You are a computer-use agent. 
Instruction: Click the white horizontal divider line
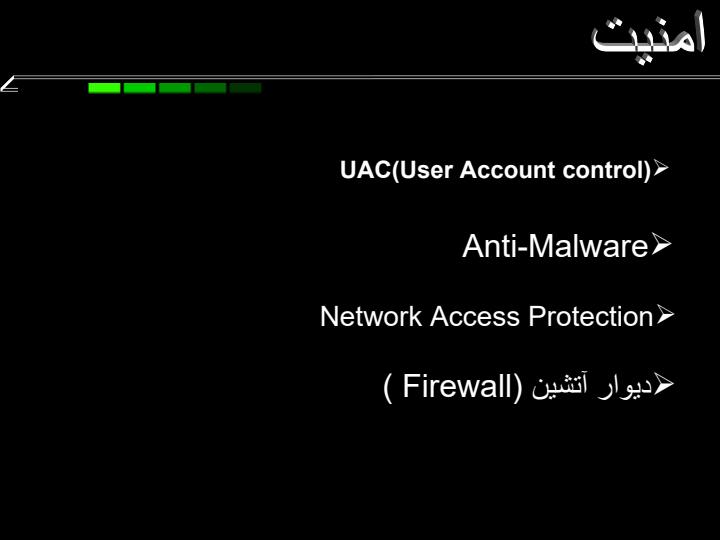click(x=367, y=77)
